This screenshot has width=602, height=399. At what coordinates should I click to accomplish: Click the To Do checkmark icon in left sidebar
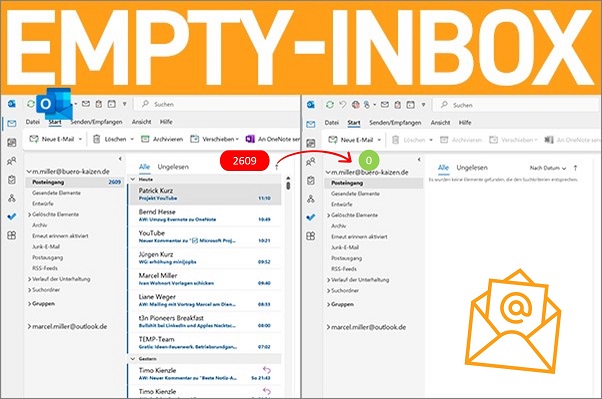(x=12, y=217)
